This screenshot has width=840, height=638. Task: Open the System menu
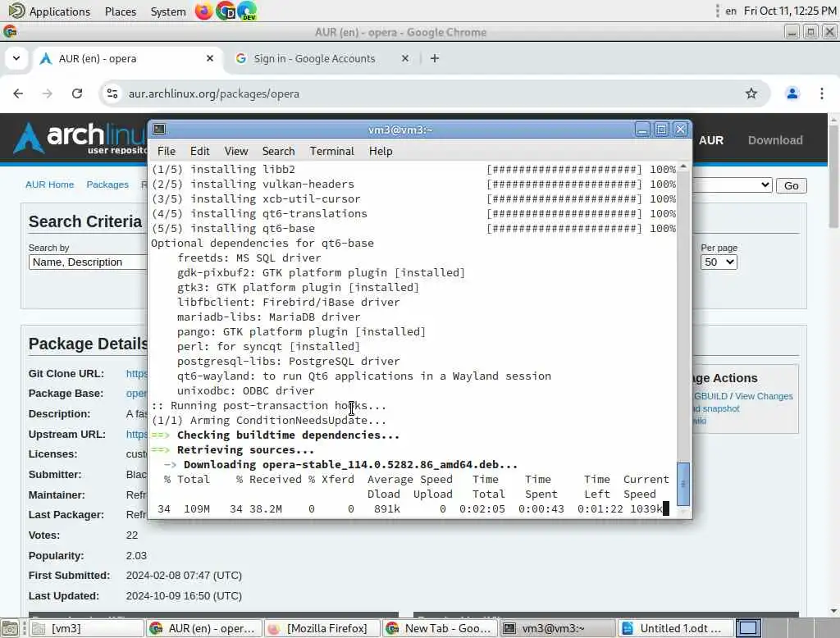167,11
